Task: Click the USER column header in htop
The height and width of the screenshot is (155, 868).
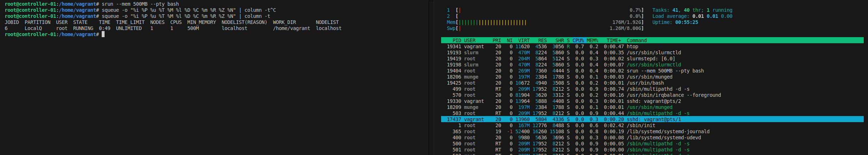Action: click(x=469, y=40)
